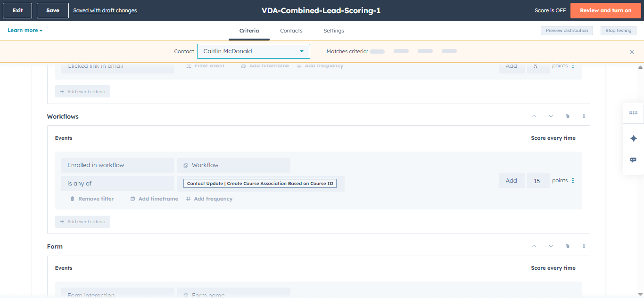Move Form group up with chevron

point(534,246)
